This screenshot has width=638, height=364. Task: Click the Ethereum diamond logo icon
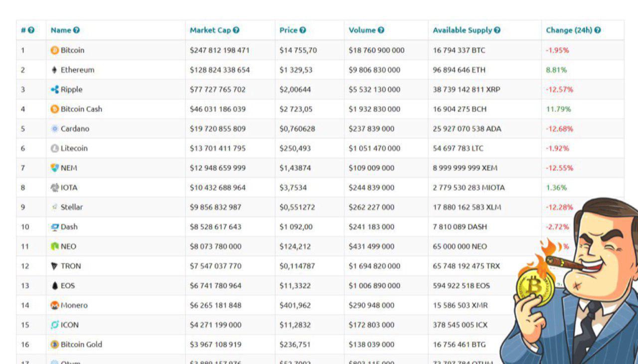(55, 70)
